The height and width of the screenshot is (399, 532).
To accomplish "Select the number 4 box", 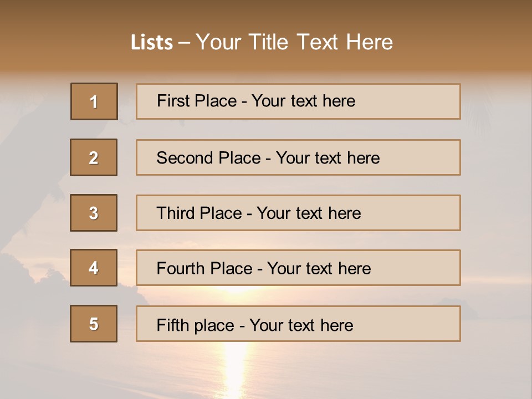I will (94, 268).
